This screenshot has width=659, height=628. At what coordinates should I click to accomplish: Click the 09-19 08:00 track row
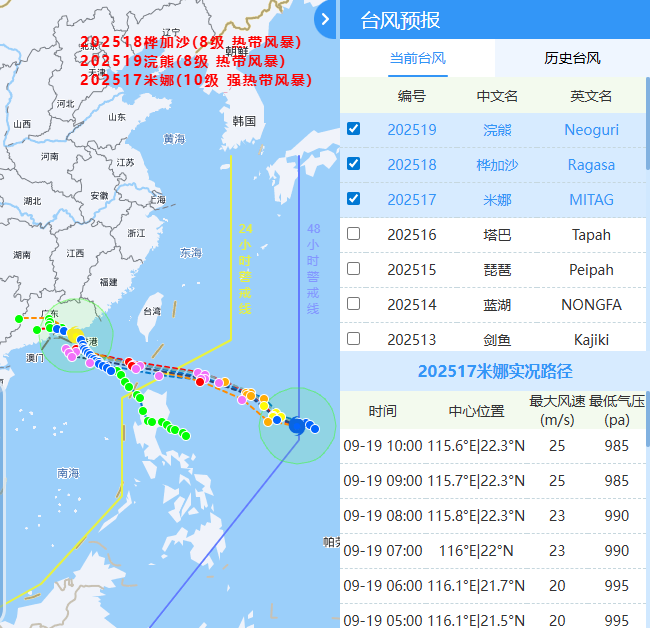click(x=493, y=516)
